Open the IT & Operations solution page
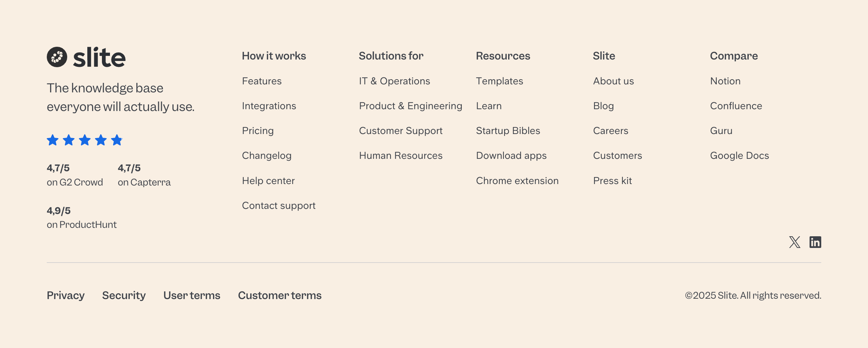Viewport: 868px width, 348px height. click(x=395, y=81)
